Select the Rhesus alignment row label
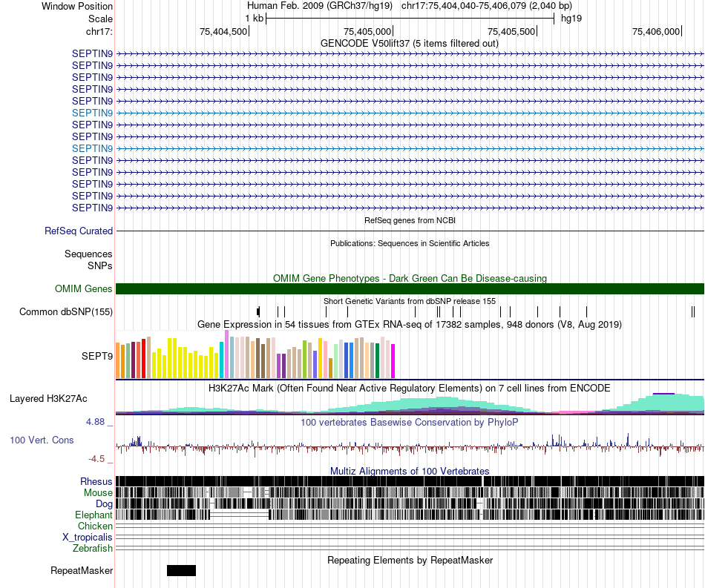Viewport: 705px width, 588px height. click(96, 481)
